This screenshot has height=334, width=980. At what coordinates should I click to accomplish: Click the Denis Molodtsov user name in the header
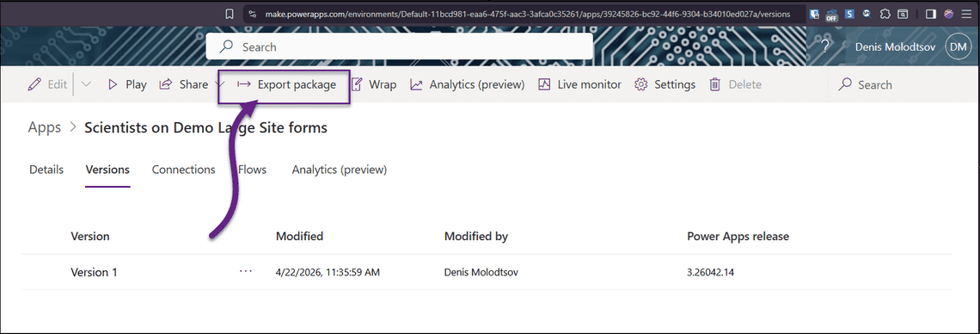[x=895, y=46]
